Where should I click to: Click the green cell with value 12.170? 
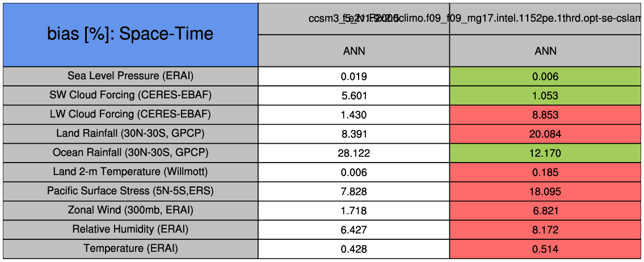545,153
